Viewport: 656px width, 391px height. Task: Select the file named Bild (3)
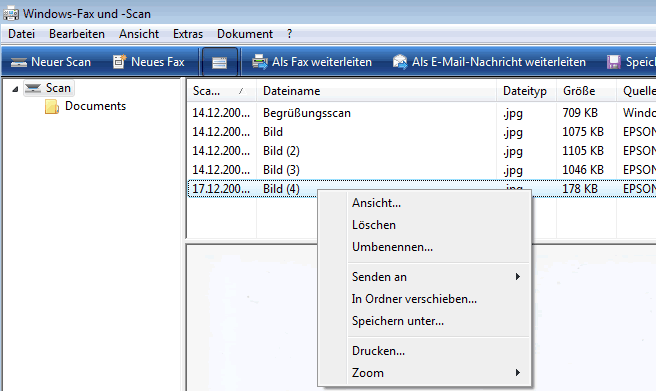click(x=281, y=170)
